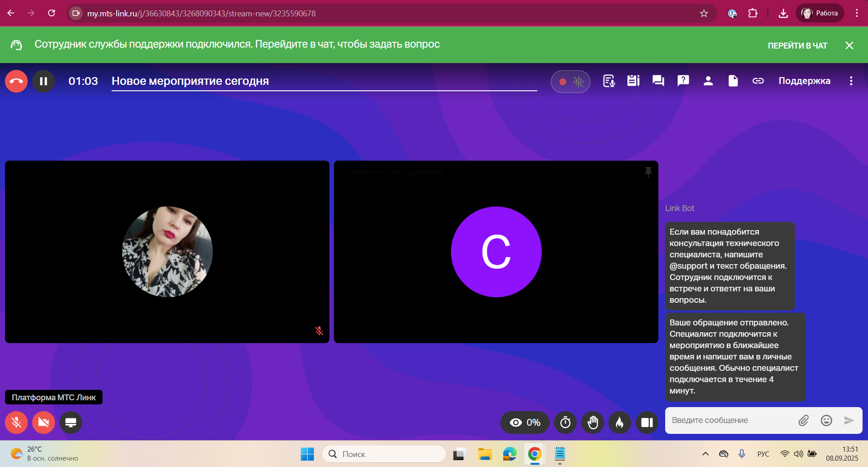The width and height of the screenshot is (868, 467).
Task: Open the questions panel icon
Action: tap(683, 81)
